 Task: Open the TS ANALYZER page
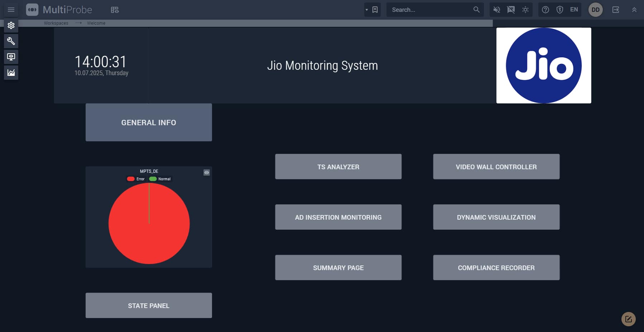pyautogui.click(x=338, y=167)
